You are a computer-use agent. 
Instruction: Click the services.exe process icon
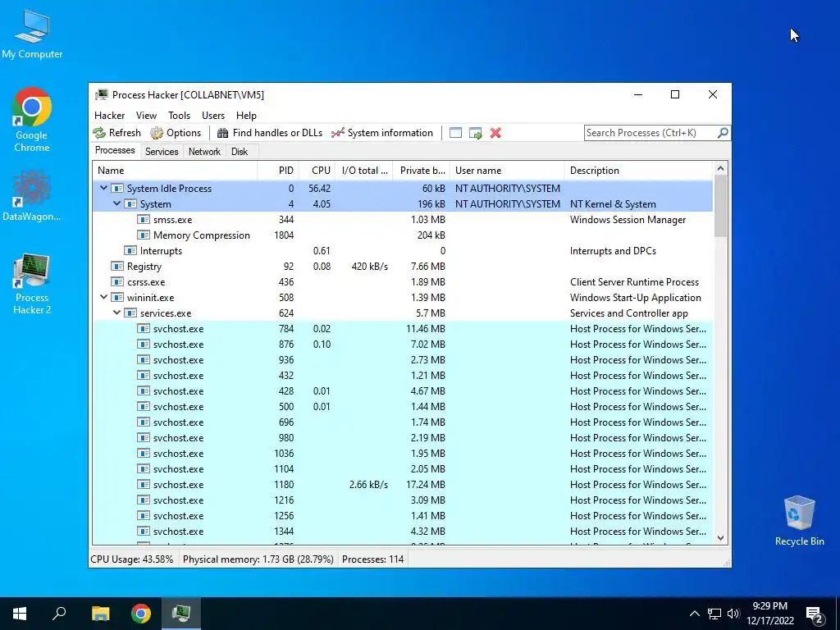(130, 313)
